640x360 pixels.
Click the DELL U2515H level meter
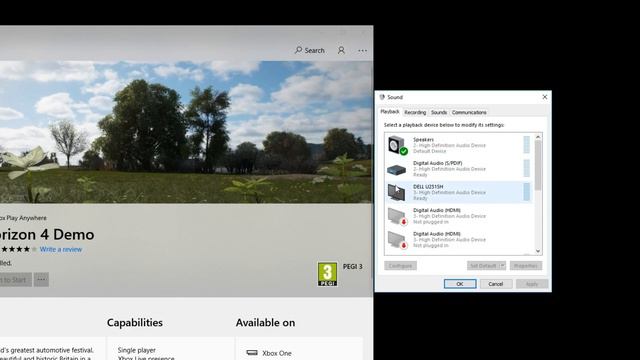(x=527, y=192)
